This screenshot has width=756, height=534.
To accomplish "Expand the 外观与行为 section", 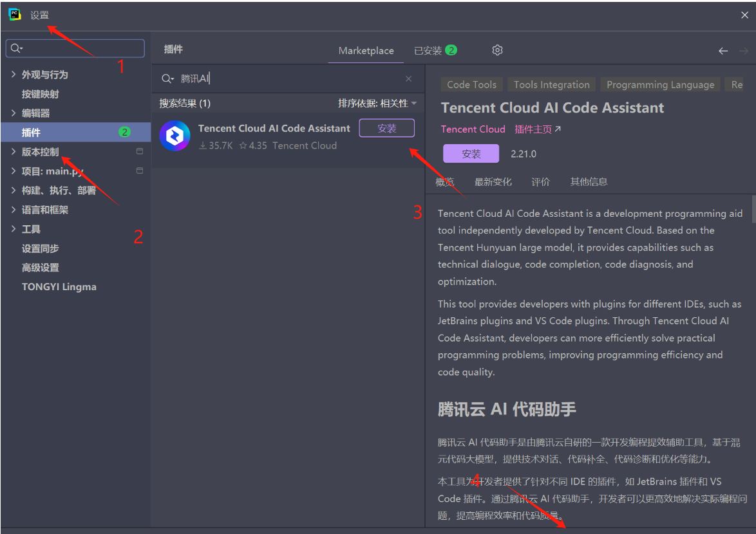I will point(14,74).
